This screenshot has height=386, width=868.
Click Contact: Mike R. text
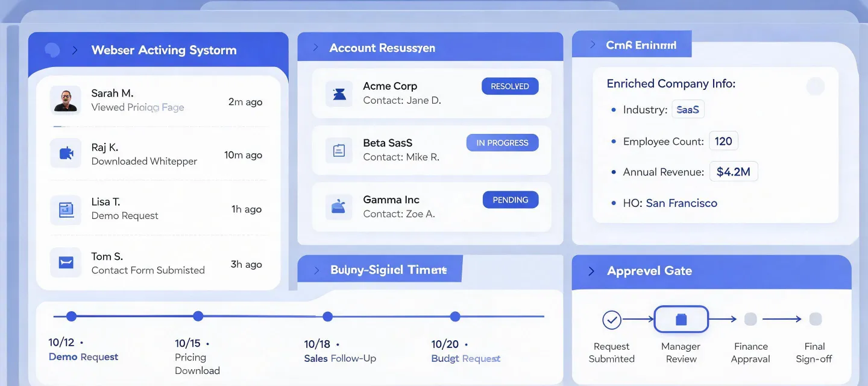click(x=401, y=157)
